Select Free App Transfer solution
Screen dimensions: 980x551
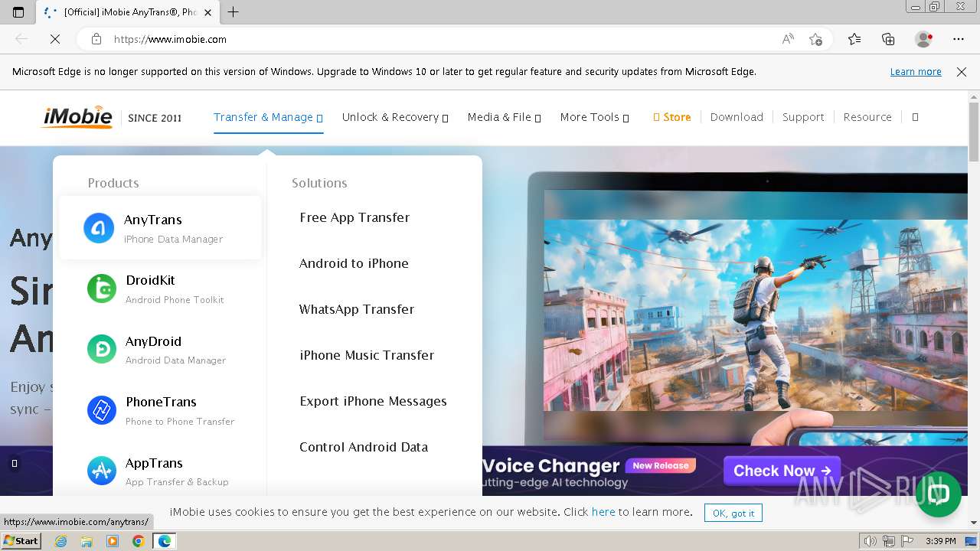pyautogui.click(x=354, y=217)
